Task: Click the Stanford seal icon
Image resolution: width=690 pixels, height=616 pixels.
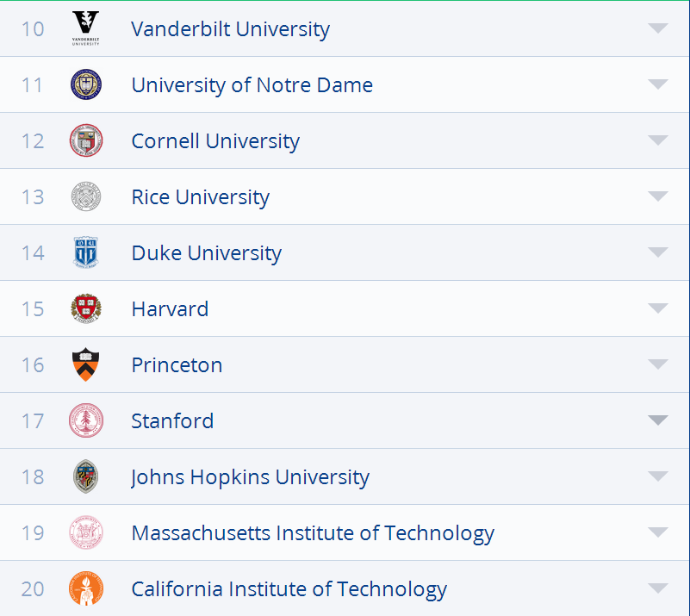Action: pos(86,420)
